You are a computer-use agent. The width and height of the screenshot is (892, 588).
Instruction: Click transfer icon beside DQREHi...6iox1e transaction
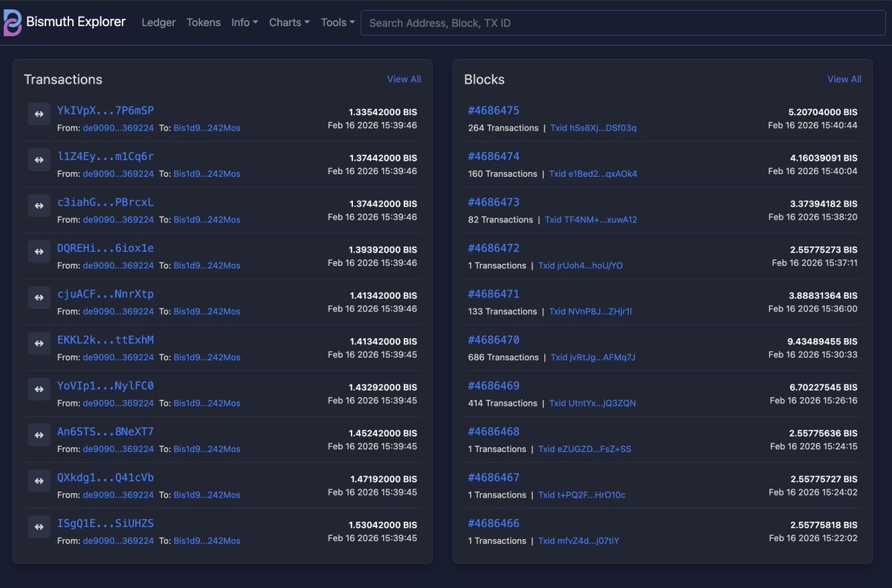pos(39,251)
